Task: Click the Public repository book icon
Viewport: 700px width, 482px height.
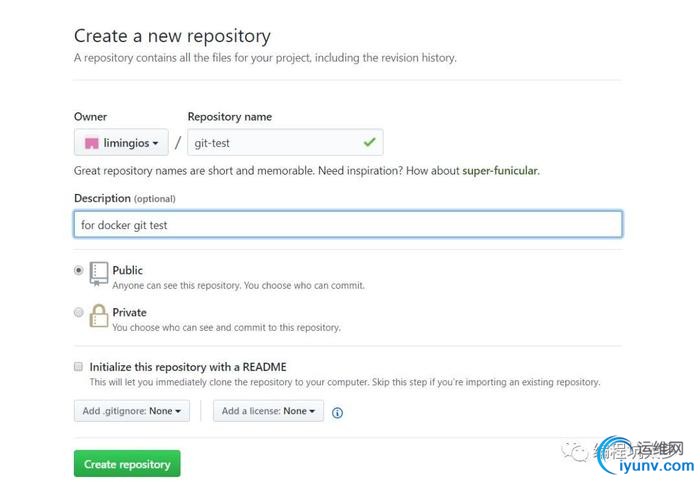Action: [99, 273]
